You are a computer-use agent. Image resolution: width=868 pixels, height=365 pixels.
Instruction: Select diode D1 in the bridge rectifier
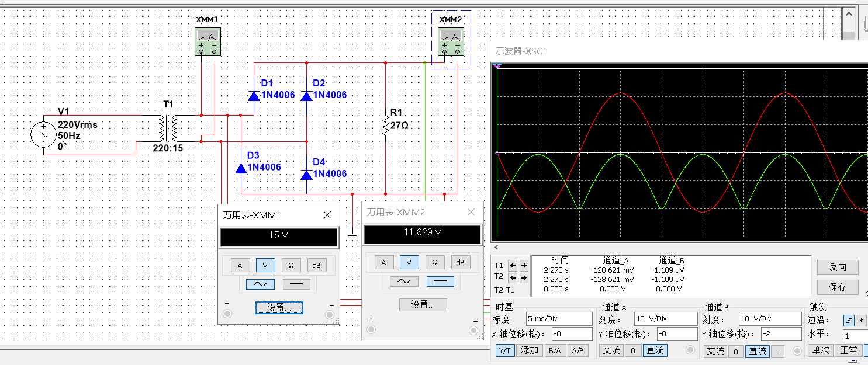(254, 95)
